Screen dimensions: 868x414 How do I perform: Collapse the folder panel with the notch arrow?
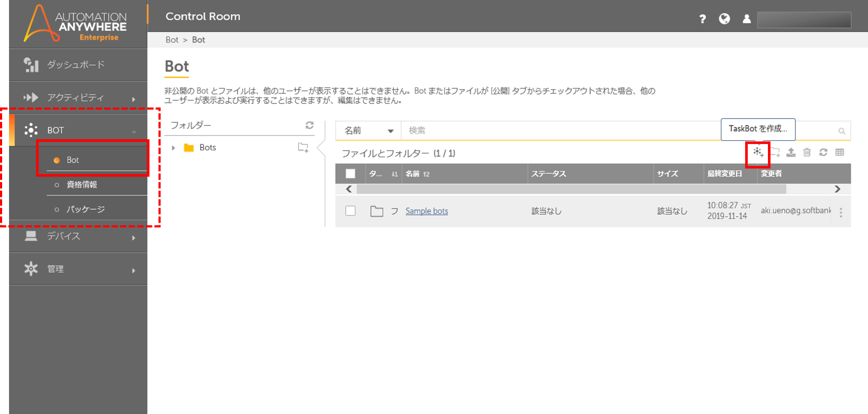(320, 148)
